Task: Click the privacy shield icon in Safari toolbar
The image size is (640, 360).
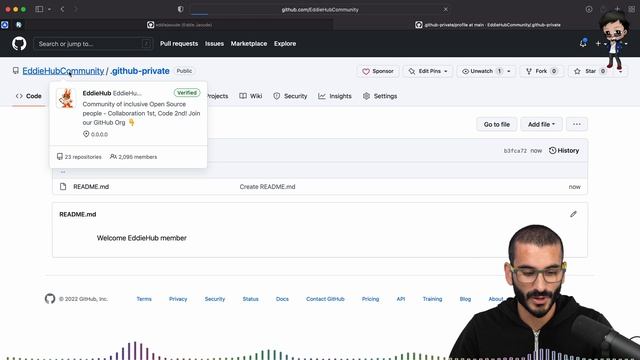Action: tap(180, 9)
